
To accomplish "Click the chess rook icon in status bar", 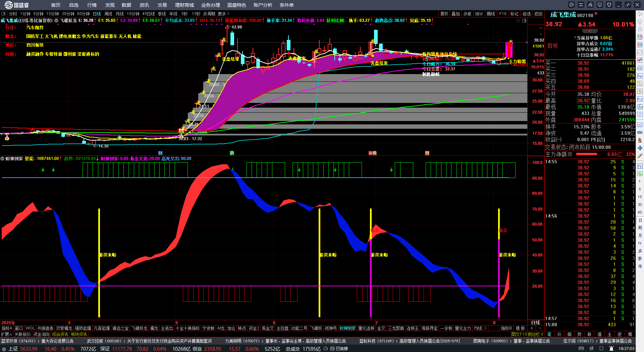I will [x=611, y=349].
